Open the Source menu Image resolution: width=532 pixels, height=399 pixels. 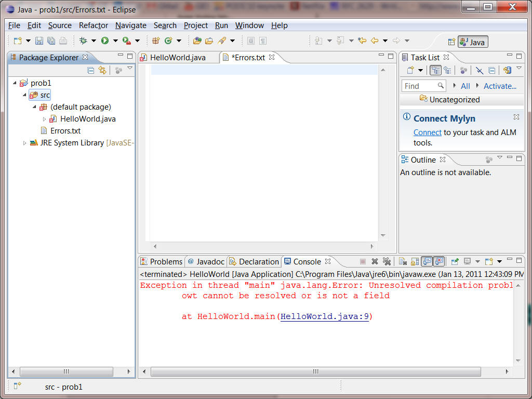60,25
